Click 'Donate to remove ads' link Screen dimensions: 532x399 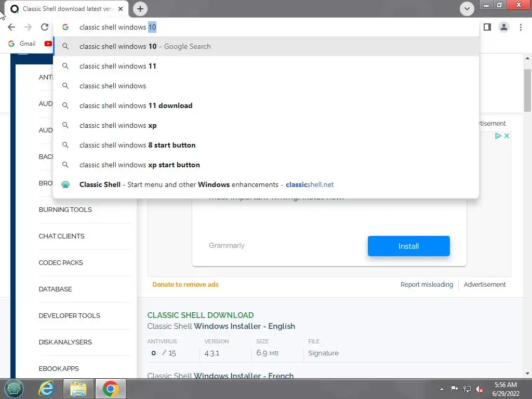coord(185,284)
